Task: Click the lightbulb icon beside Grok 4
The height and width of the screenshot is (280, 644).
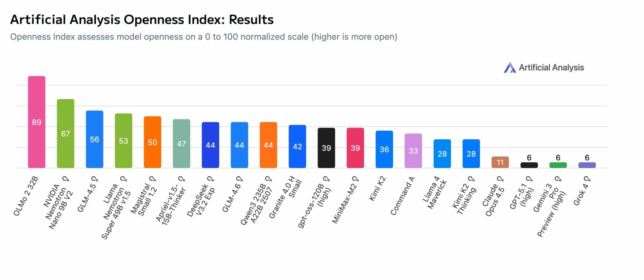Action: click(x=587, y=179)
